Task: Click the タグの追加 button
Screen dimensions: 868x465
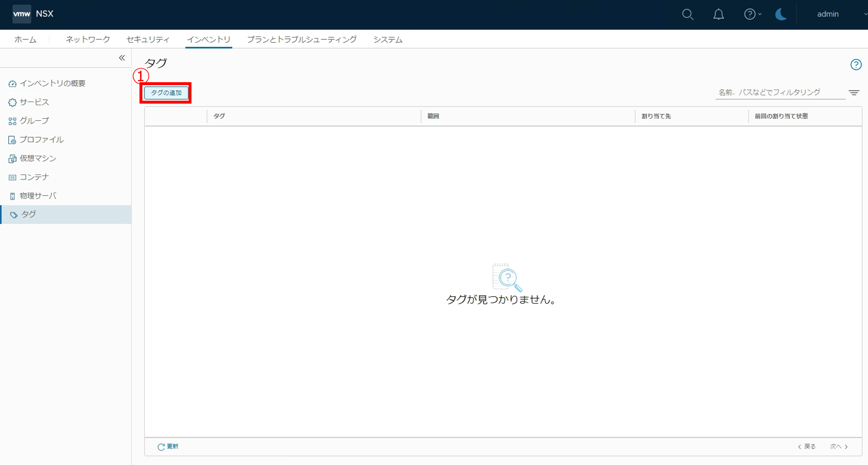Action: 166,93
